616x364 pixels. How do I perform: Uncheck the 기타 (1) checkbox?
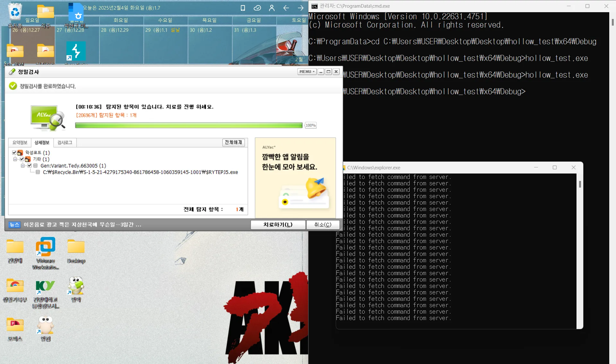[x=22, y=159]
